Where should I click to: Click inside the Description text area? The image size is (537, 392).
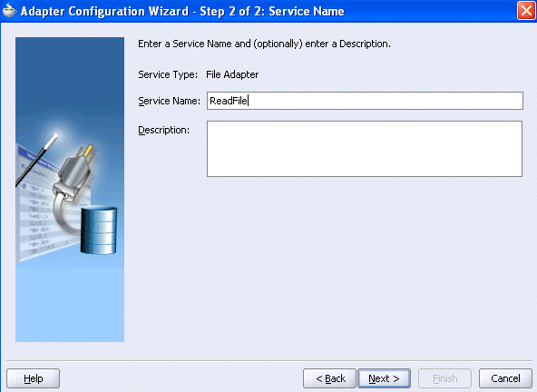pos(365,149)
